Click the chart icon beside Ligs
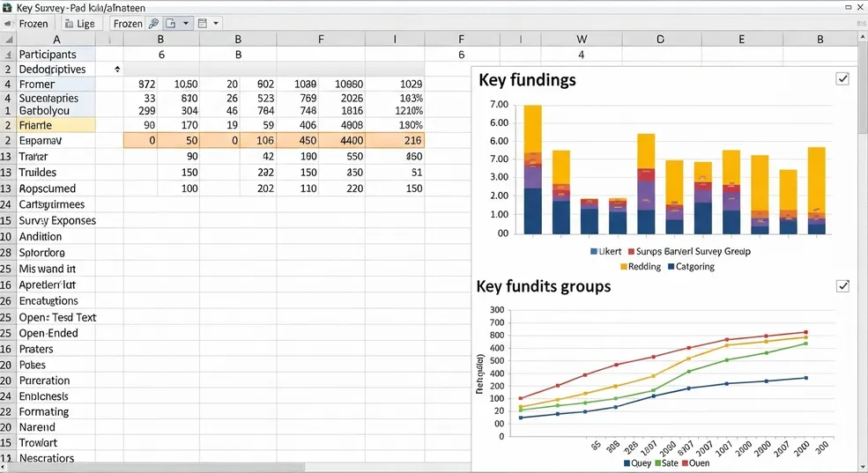The height and width of the screenshot is (473, 868). (65, 24)
